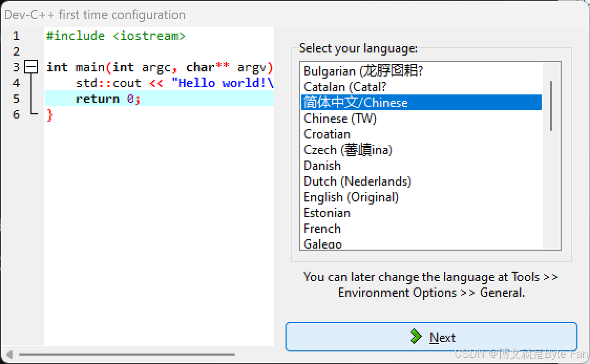
Task: Click the std::cout Hello world line
Action: pyautogui.click(x=174, y=83)
